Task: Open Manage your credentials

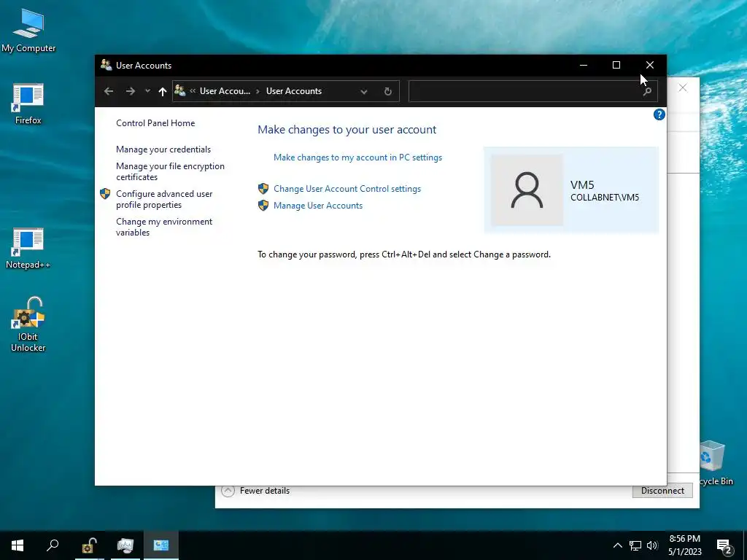Action: [x=163, y=149]
